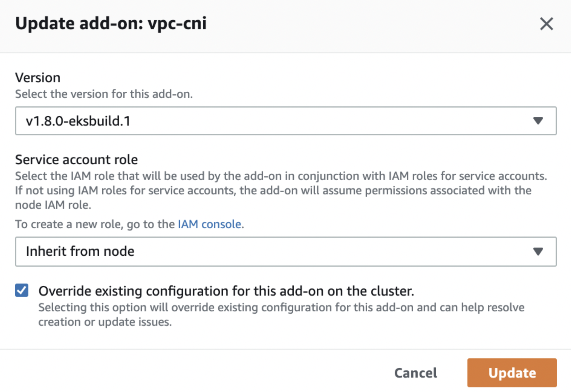Viewport: 571px width, 392px height.
Task: Click the dialog title Update add-on: vpc-cni
Action: click(x=111, y=24)
